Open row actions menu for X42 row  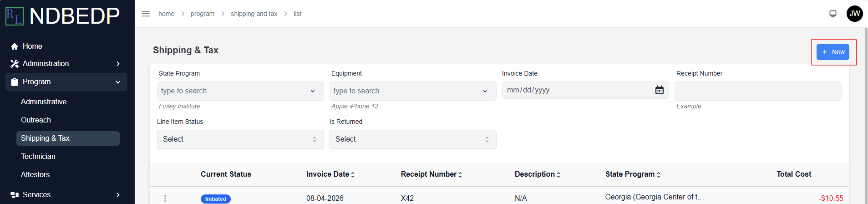coord(165,199)
